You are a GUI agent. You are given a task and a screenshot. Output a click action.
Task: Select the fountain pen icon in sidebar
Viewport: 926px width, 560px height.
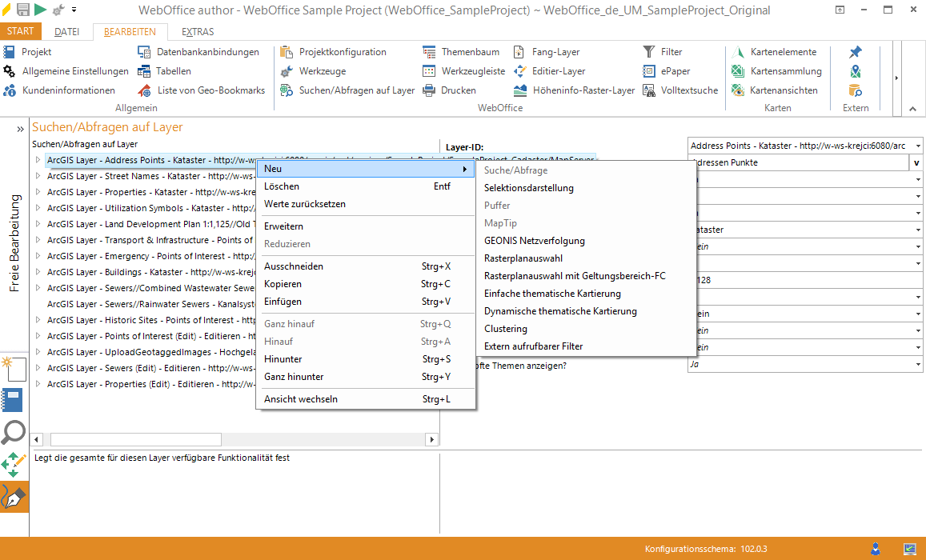click(x=14, y=498)
